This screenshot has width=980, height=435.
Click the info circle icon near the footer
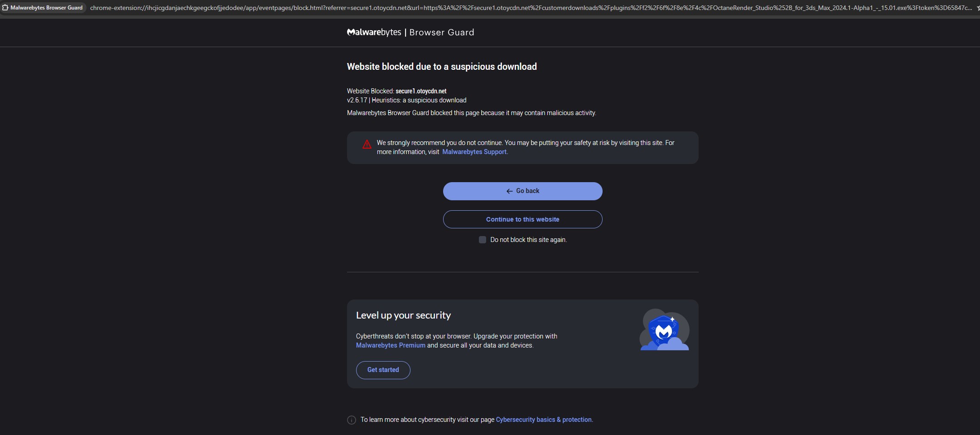pos(352,420)
